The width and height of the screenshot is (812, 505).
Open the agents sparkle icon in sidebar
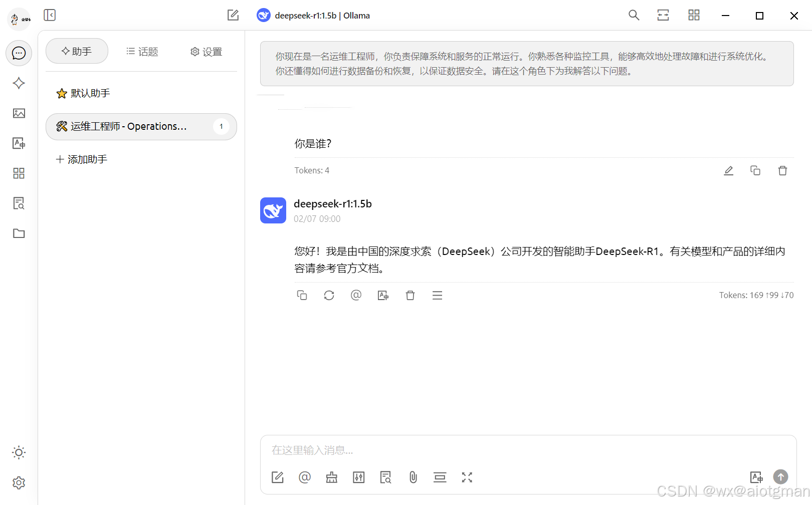(19, 83)
